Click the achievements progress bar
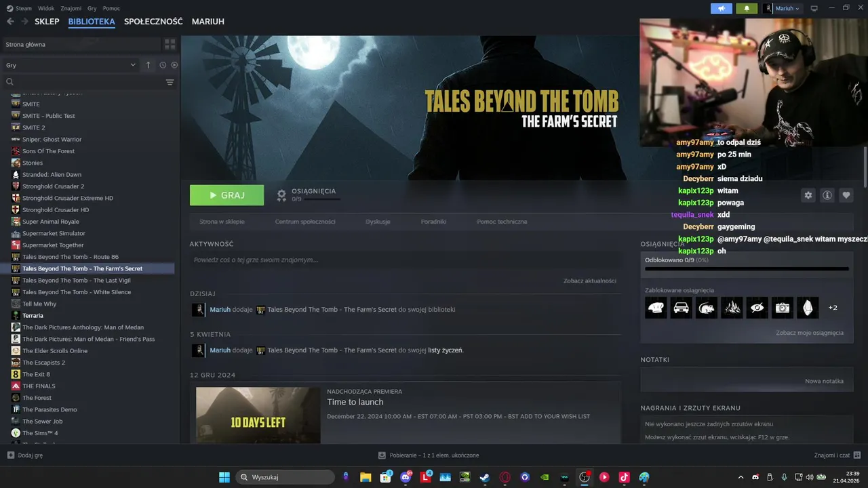 pos(747,269)
